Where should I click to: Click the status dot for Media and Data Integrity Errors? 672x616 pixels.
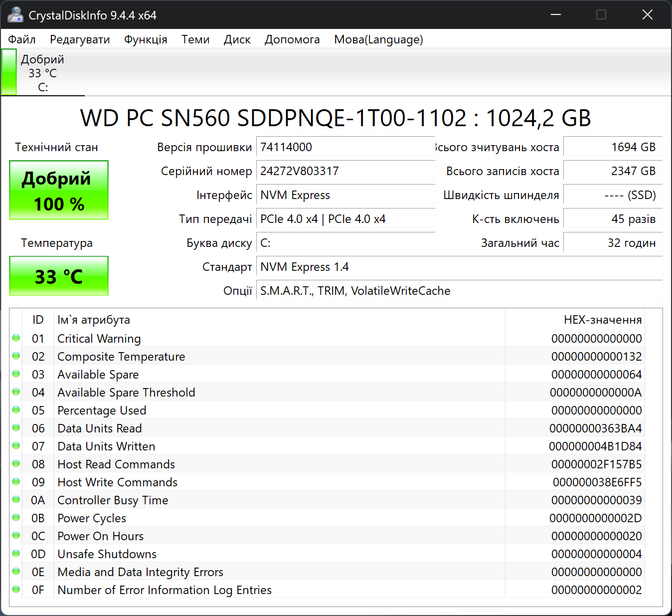point(16,572)
